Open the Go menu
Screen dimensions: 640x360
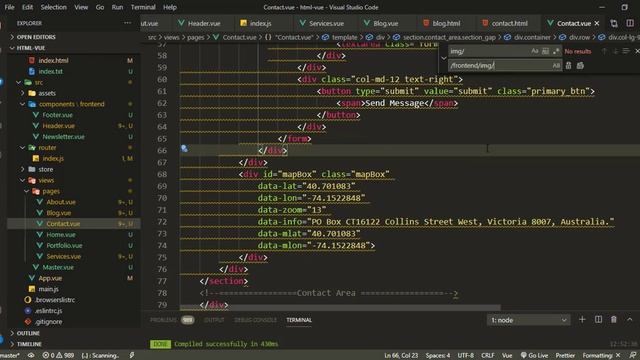[100, 7]
